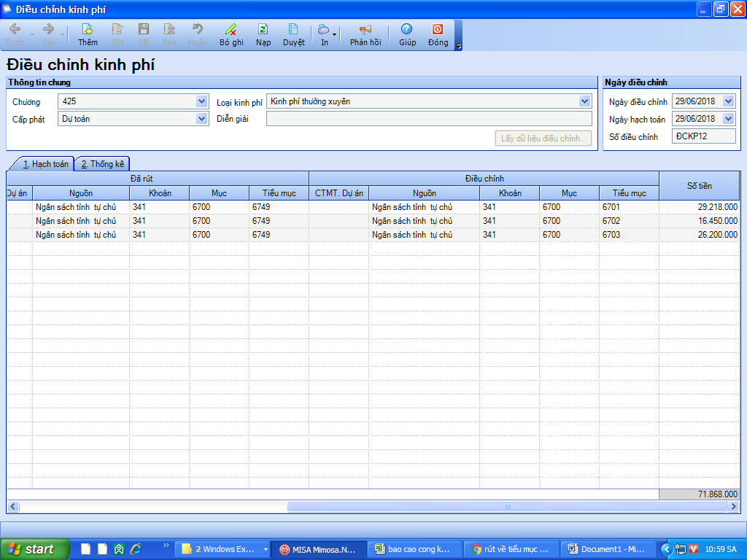747x560 pixels.
Task: Click the Bỏ ghi toolbar icon
Action: [231, 29]
